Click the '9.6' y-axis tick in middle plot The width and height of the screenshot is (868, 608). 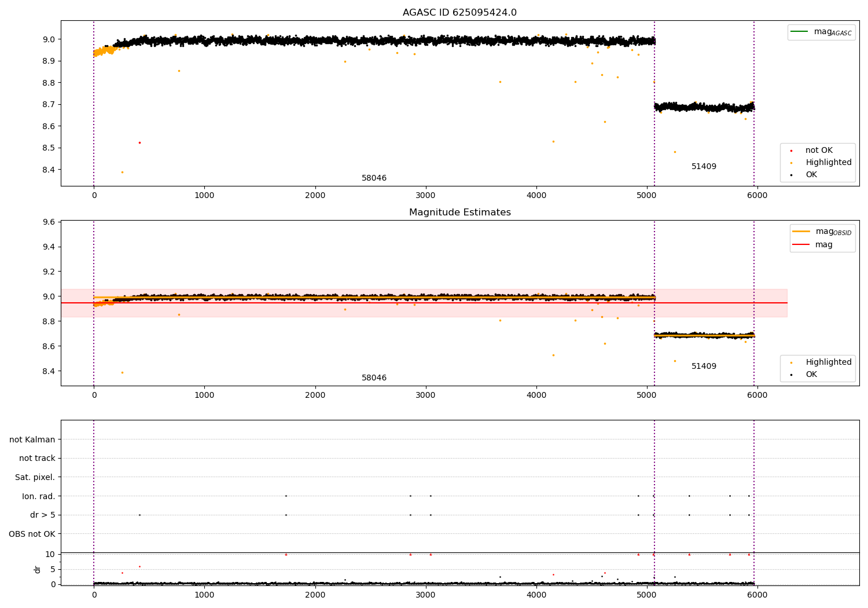pos(49,222)
